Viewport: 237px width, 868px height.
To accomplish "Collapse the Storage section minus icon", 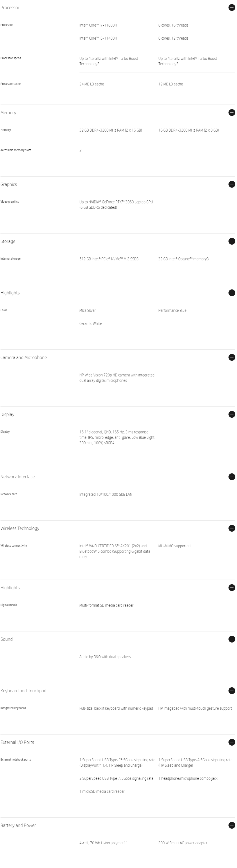I will (232, 241).
